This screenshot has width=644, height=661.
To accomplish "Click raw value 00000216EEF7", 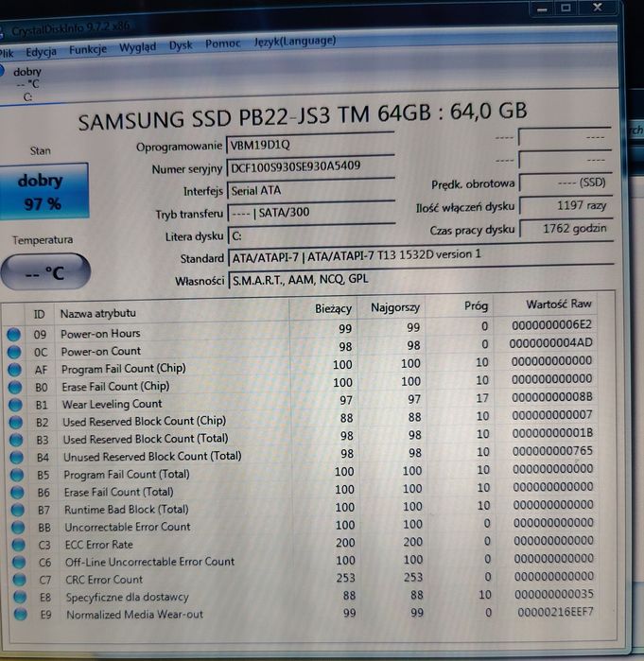I will click(555, 612).
